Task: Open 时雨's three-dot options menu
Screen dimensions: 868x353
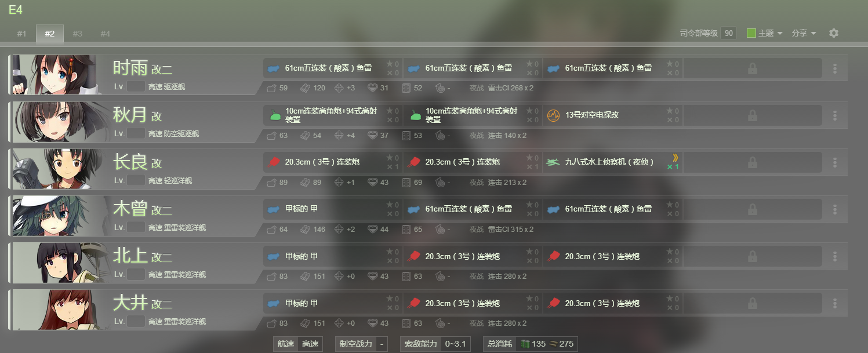Action: tap(835, 68)
